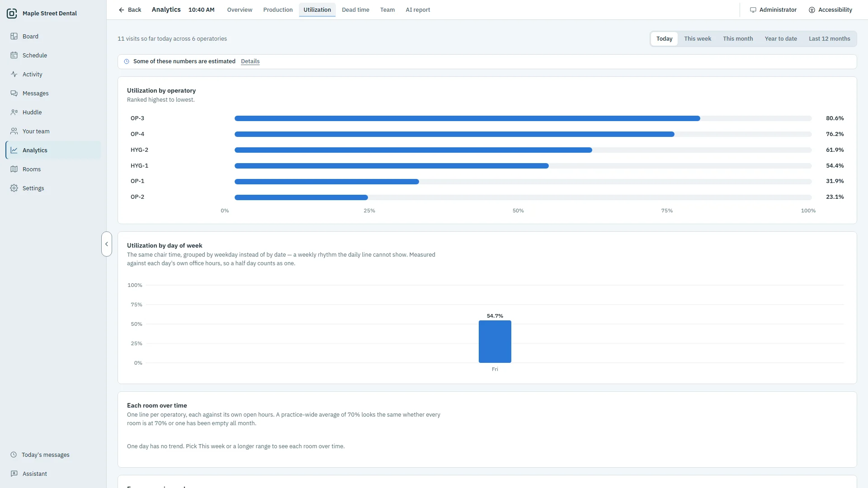Image resolution: width=868 pixels, height=488 pixels.
Task: Select the Huddle icon in sidebar
Action: pyautogui.click(x=14, y=112)
